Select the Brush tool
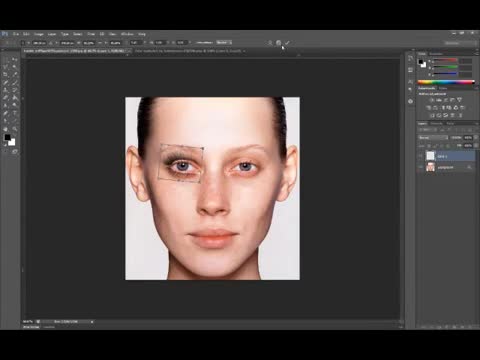This screenshot has width=480, height=360. [14, 82]
